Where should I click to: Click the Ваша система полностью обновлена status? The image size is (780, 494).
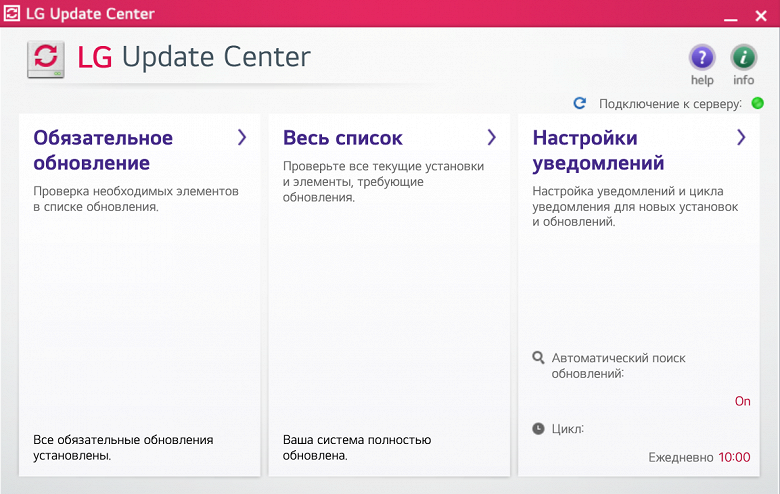coord(357,448)
